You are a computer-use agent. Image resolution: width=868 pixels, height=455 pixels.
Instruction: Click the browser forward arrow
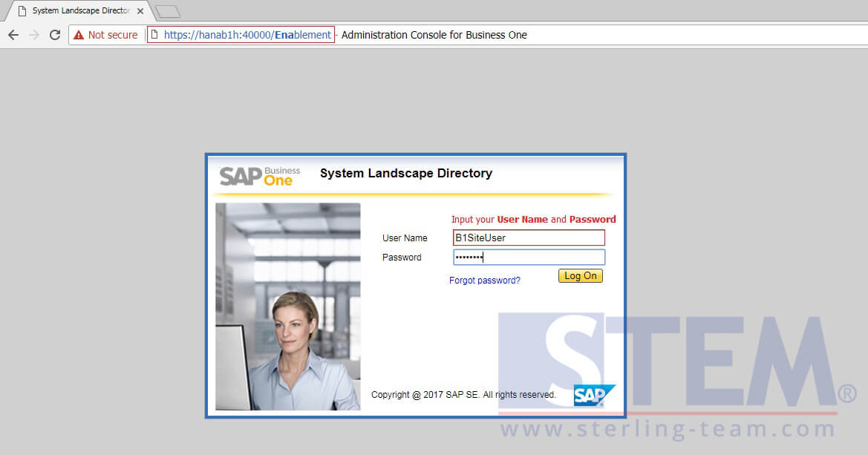coord(34,35)
